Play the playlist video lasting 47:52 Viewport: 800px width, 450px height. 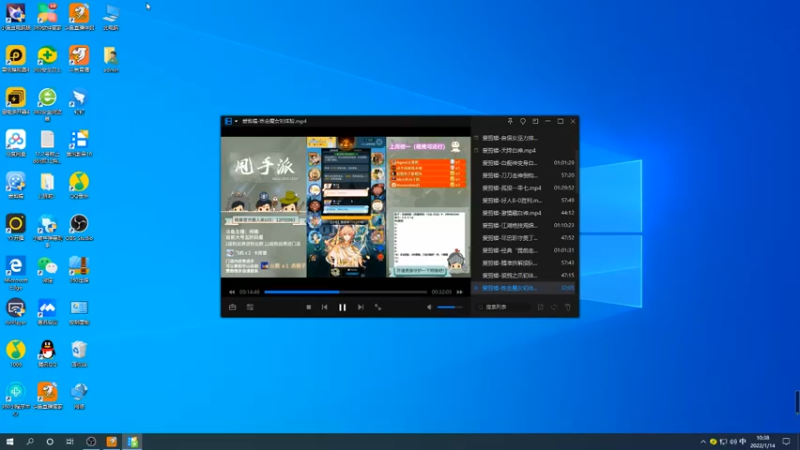pyautogui.click(x=525, y=238)
